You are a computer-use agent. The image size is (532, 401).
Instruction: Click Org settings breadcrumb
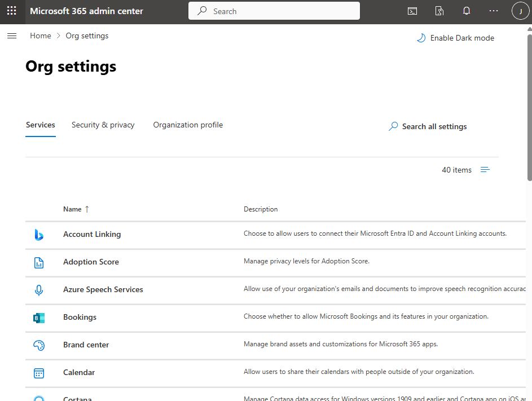click(x=87, y=36)
